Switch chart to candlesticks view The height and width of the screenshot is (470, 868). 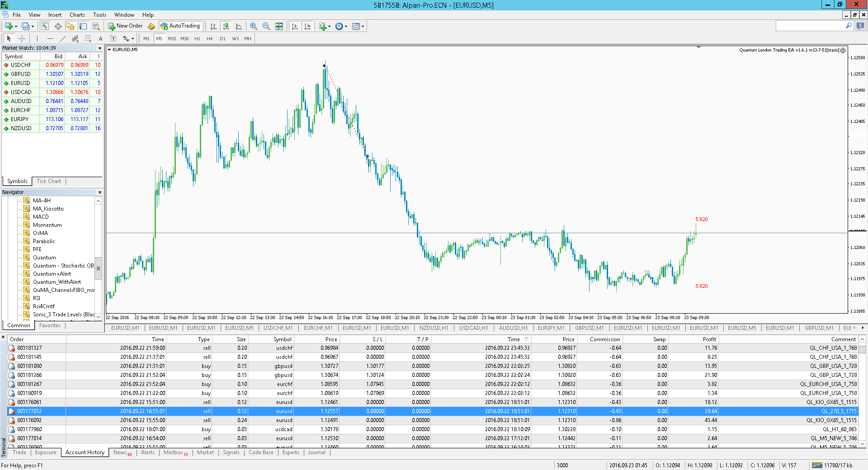pos(226,26)
